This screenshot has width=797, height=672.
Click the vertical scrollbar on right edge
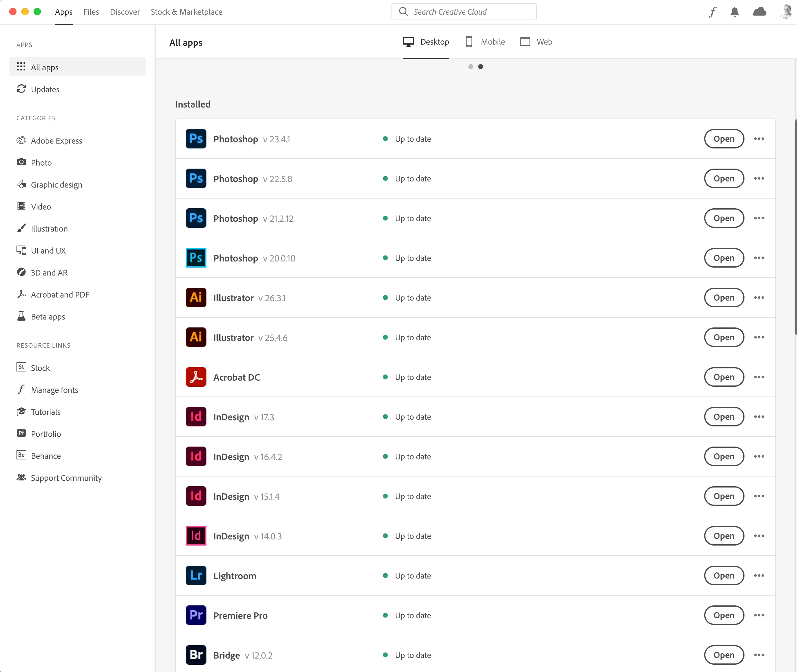coord(795,227)
